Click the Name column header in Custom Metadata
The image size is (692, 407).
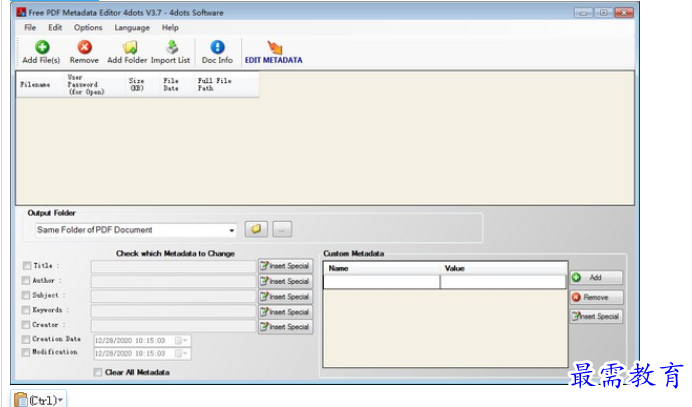pyautogui.click(x=382, y=268)
